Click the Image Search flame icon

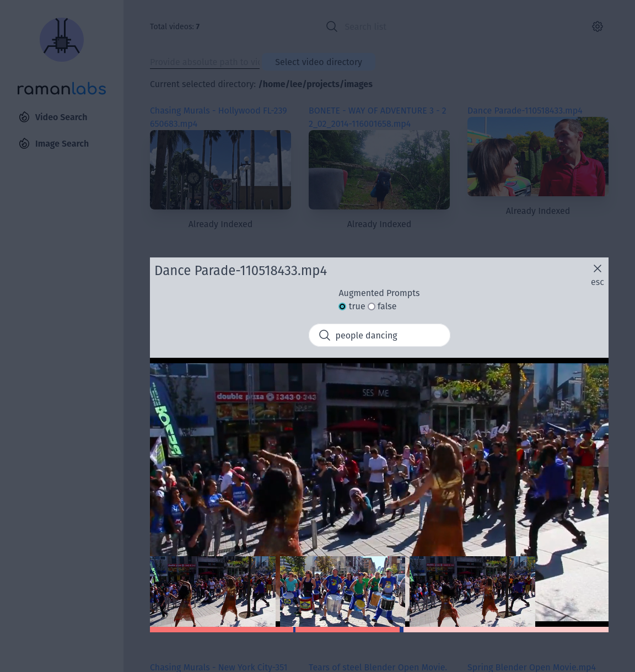24,143
